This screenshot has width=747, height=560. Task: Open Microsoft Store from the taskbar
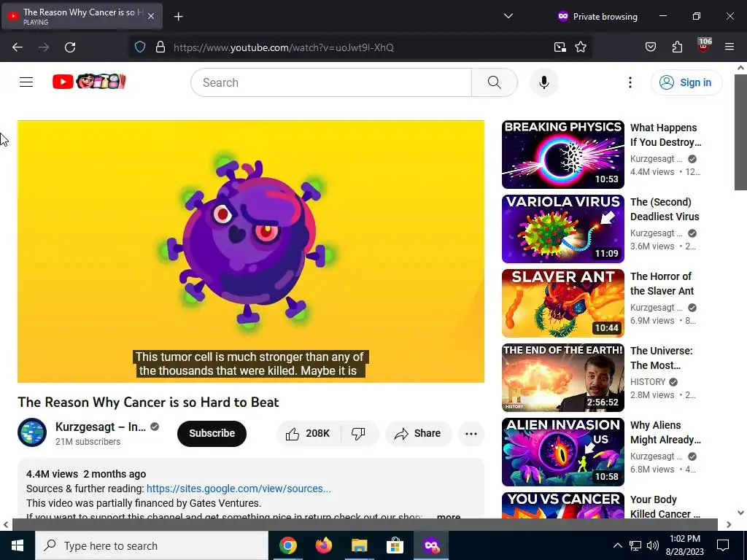coord(395,545)
